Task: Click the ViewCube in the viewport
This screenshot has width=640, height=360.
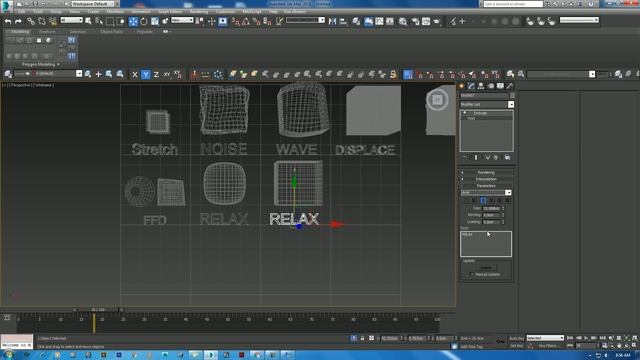Action: [x=437, y=100]
